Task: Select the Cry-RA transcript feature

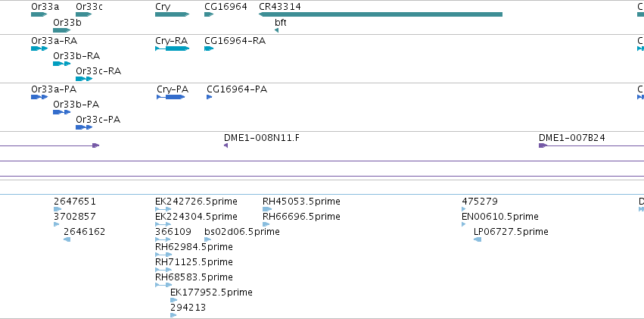Action: point(172,48)
